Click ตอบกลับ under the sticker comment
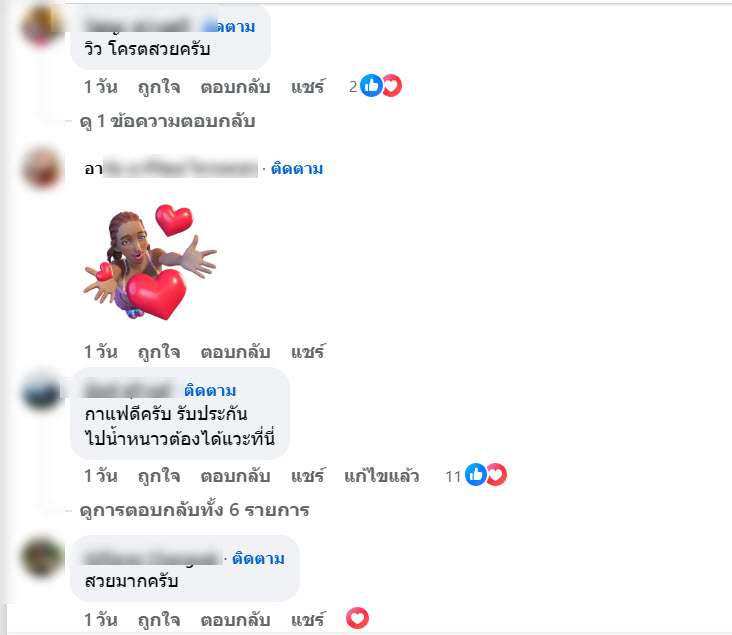Viewport: 732px width, 635px height. (x=235, y=352)
